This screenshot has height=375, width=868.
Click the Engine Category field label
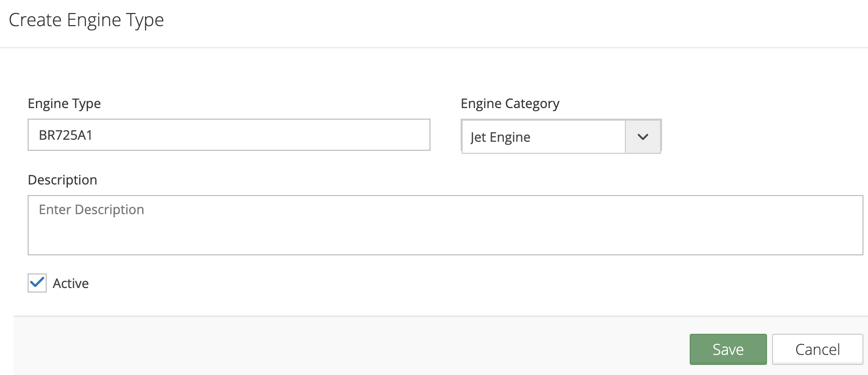tap(510, 104)
